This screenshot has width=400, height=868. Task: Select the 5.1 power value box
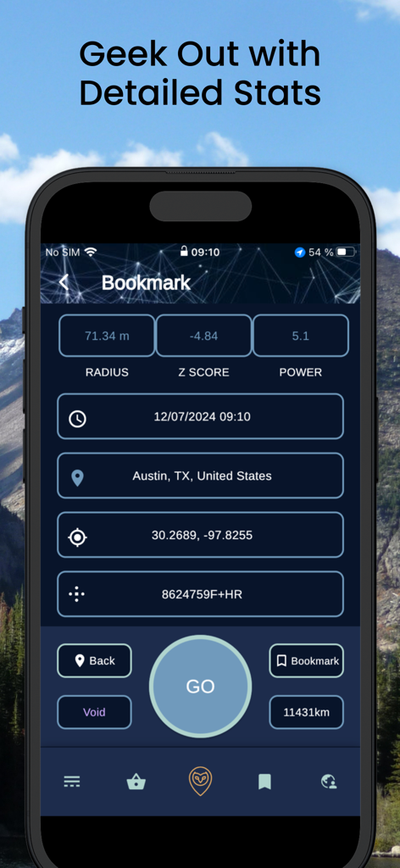[x=300, y=336]
